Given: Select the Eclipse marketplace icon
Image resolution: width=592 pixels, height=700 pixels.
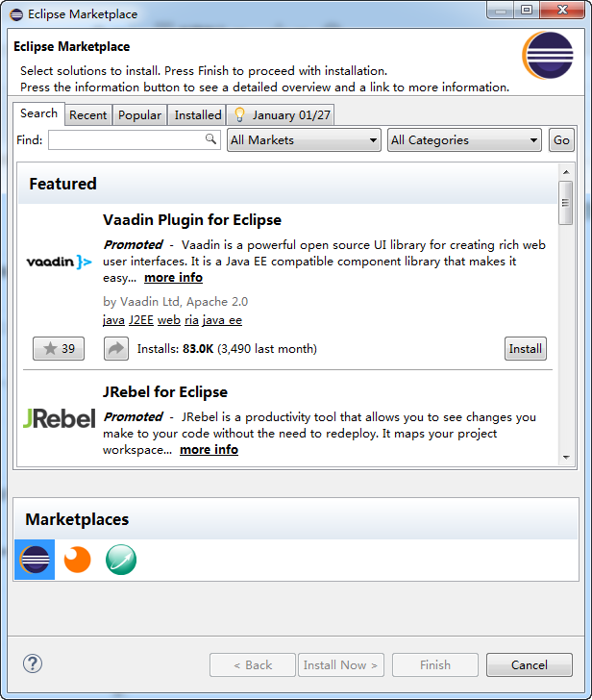Looking at the screenshot, I should 35,560.
